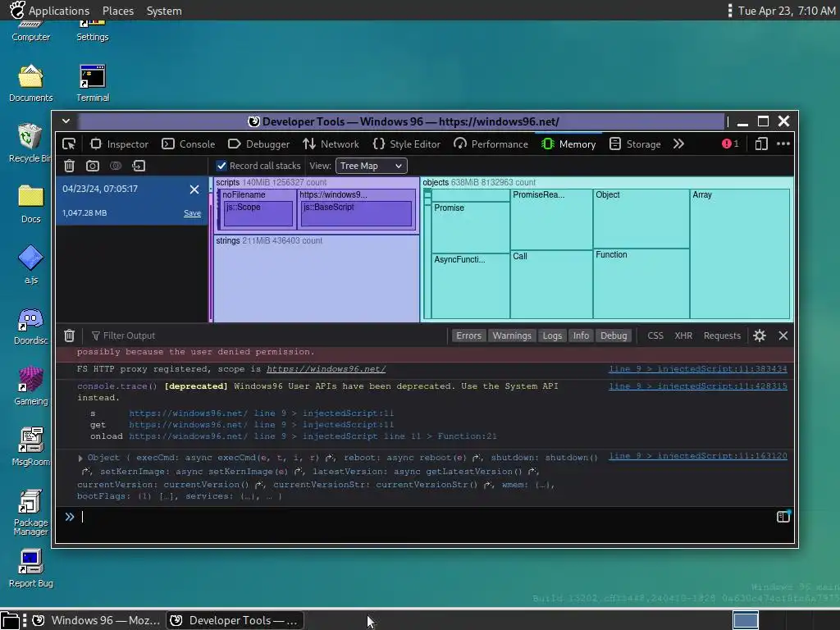Remove snapshot 04/23/24, 07:05:17
Screen dimensions: 840x630
point(194,189)
